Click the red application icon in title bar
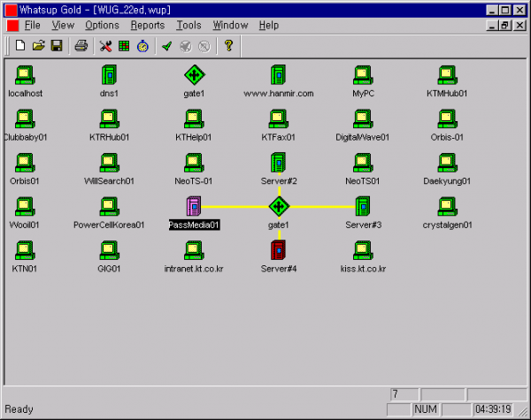531x420 pixels. pyautogui.click(x=12, y=10)
